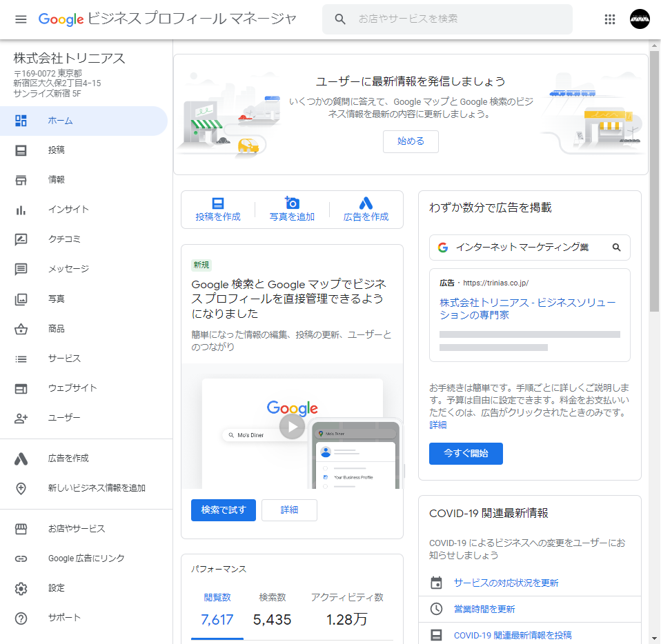Click the サポート help icon
Viewport: 661px width, 644px height.
coord(21,618)
